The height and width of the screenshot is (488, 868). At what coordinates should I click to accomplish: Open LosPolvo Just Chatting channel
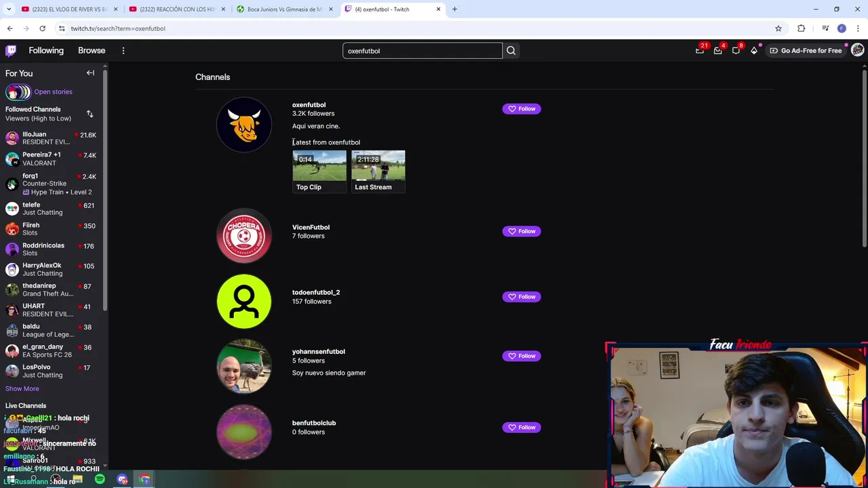click(52, 371)
